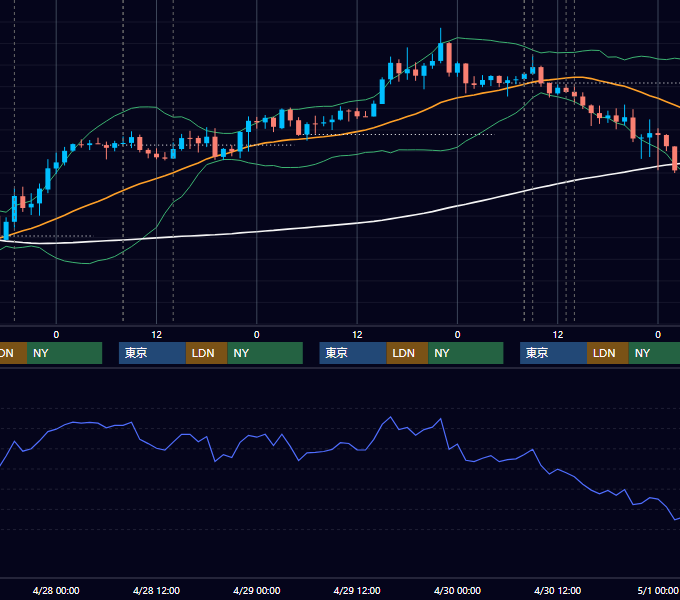
Task: Select the 東京 session block on 4/28
Action: coord(152,353)
